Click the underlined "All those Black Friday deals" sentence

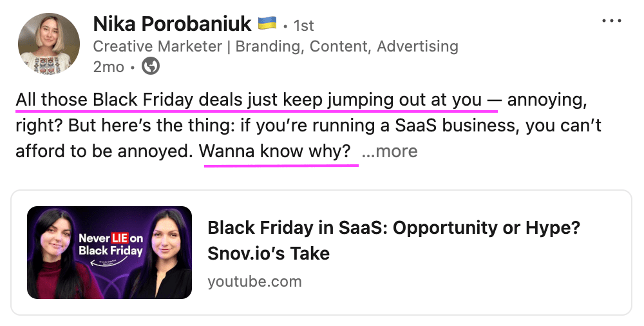249,101
